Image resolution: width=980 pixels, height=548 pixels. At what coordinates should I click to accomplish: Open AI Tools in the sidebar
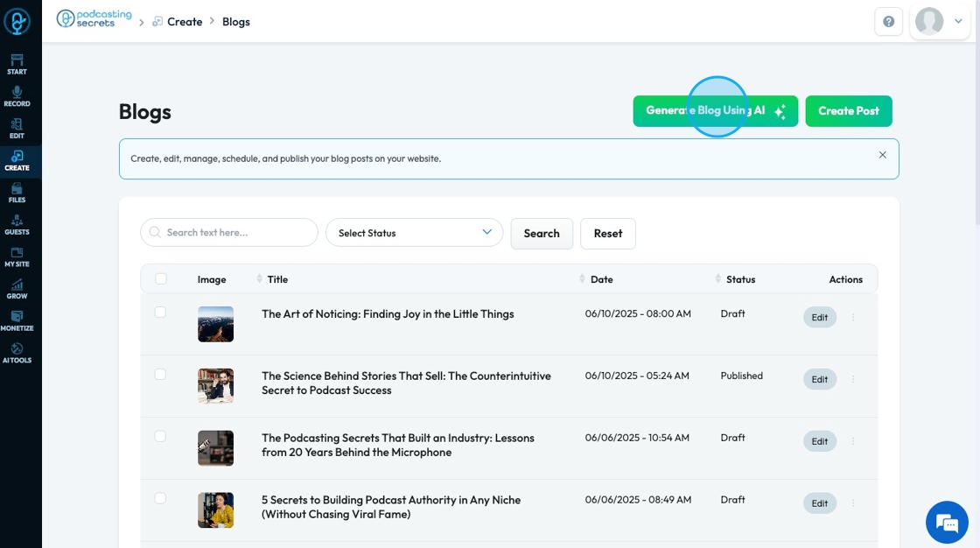[17, 353]
